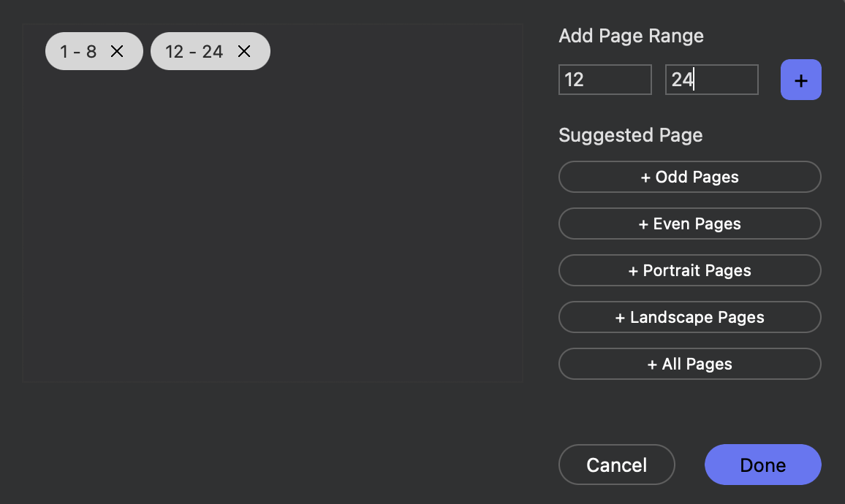Click the plus sign before All Pages
This screenshot has height=504, width=845.
tap(652, 364)
